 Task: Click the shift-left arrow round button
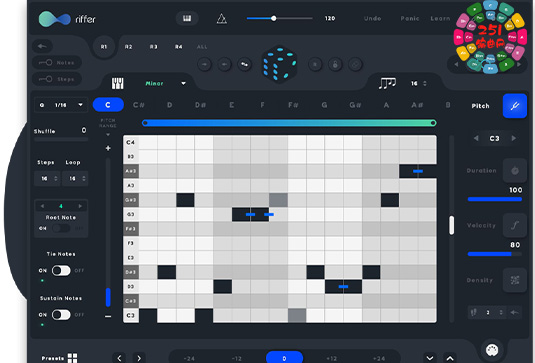pyautogui.click(x=225, y=64)
